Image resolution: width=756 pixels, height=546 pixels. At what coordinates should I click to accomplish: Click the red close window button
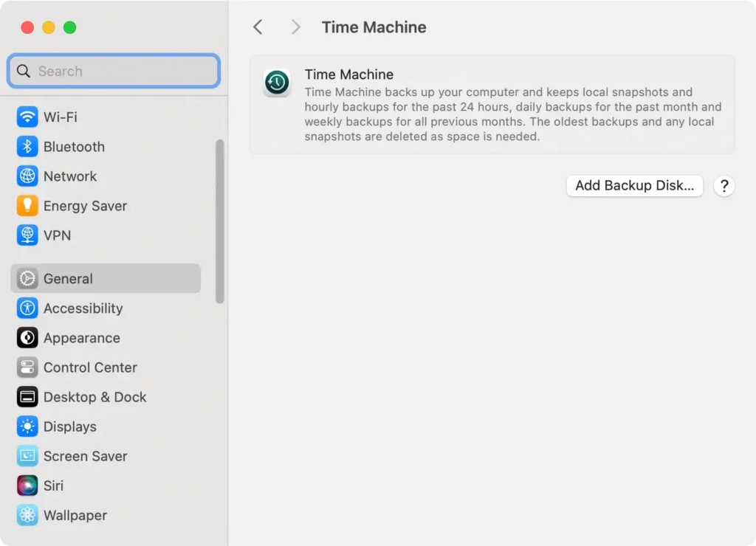pyautogui.click(x=27, y=27)
